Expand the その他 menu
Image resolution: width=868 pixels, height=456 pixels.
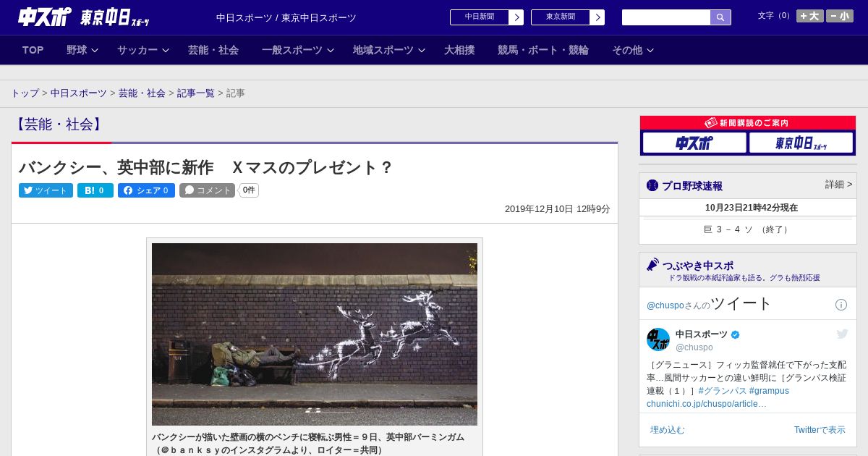click(633, 50)
